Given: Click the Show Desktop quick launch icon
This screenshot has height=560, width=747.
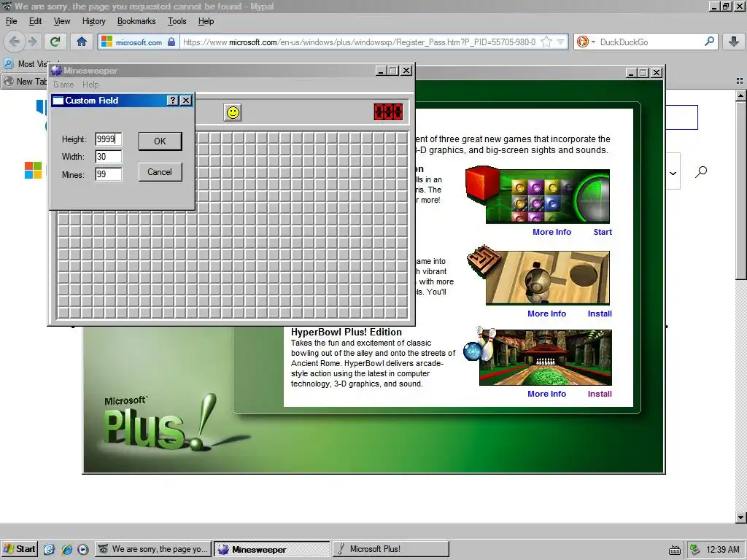Looking at the screenshot, I should tap(49, 550).
